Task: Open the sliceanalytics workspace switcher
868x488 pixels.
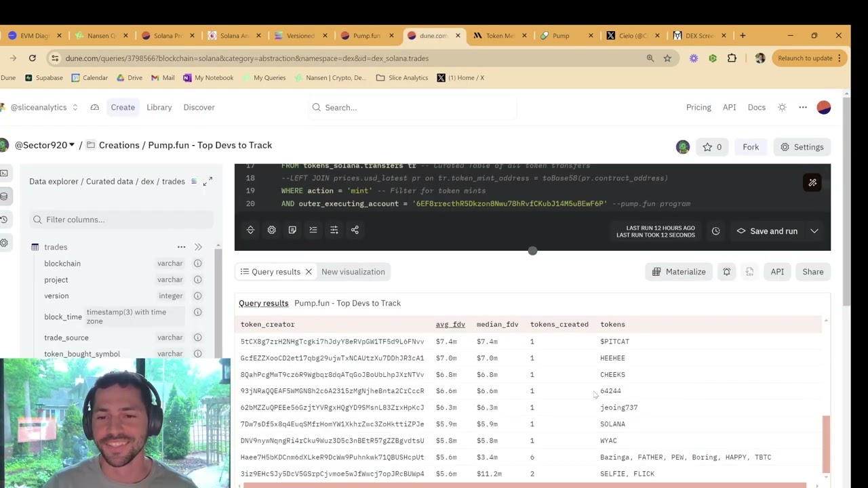Action: (x=40, y=107)
